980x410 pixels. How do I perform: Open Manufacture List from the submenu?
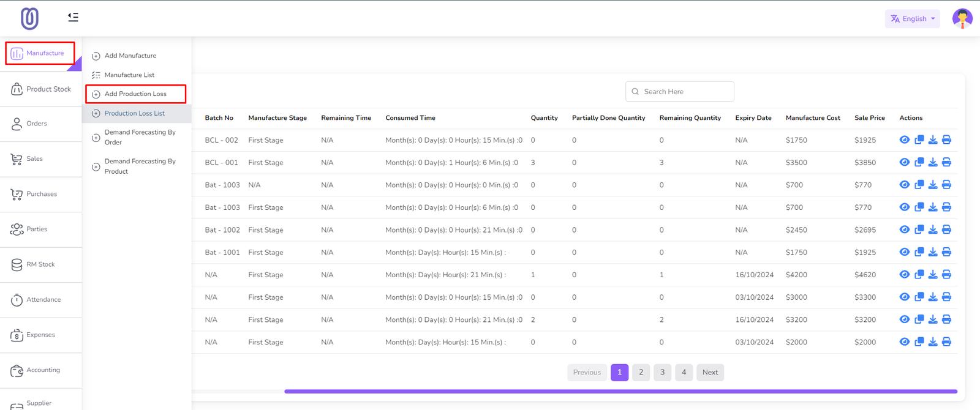click(x=129, y=75)
